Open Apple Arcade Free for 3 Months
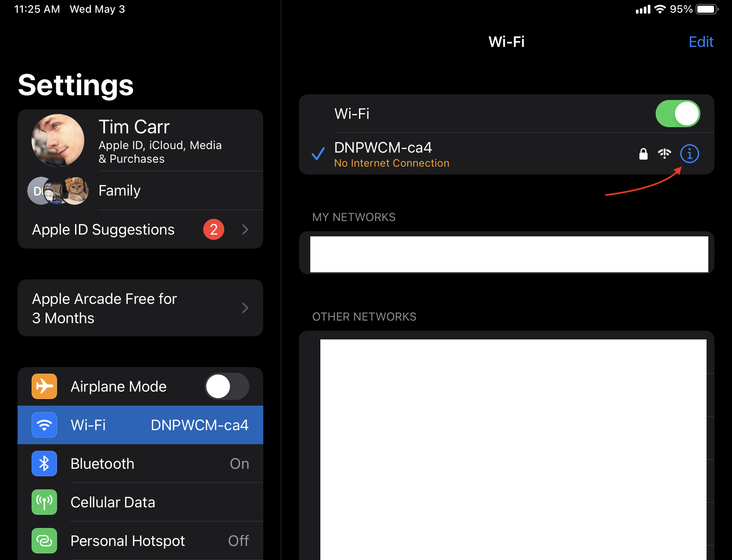 tap(140, 308)
